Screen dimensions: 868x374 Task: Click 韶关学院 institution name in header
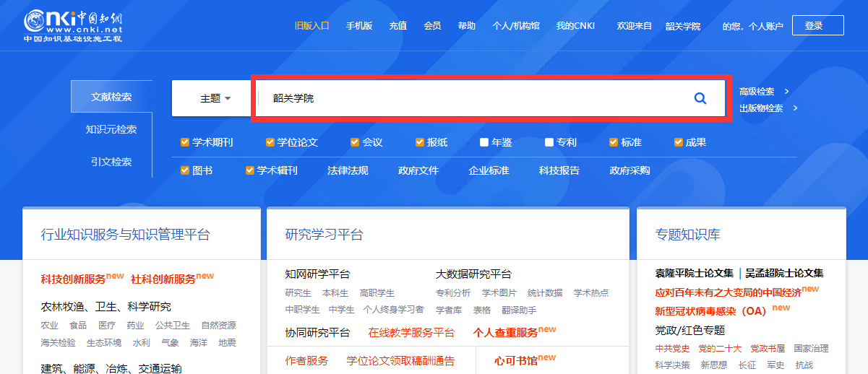coord(683,26)
